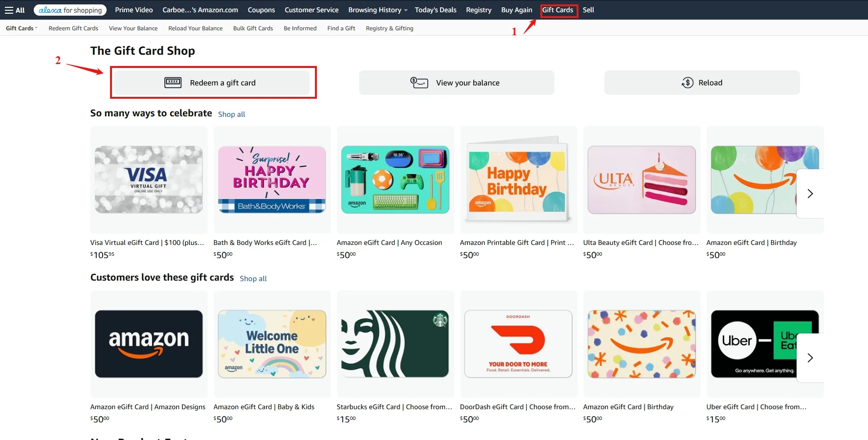Click Visa Virtual eGift Card title
The image size is (868, 440).
pyautogui.click(x=147, y=242)
